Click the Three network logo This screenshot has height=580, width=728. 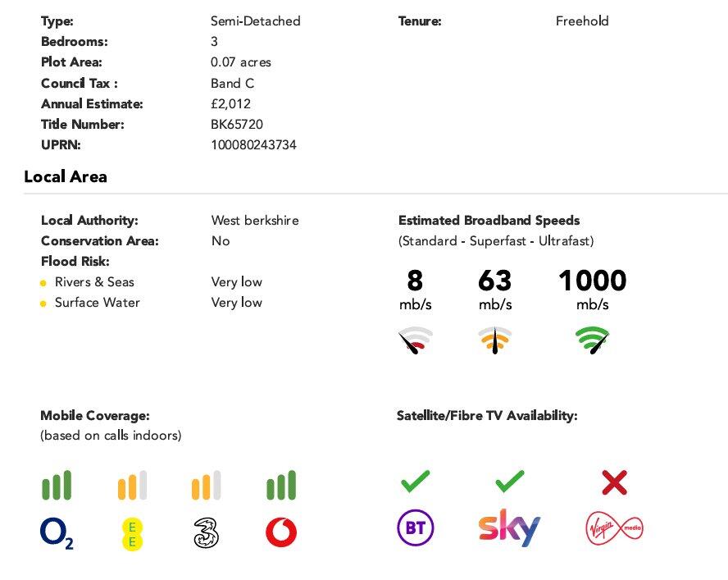206,533
